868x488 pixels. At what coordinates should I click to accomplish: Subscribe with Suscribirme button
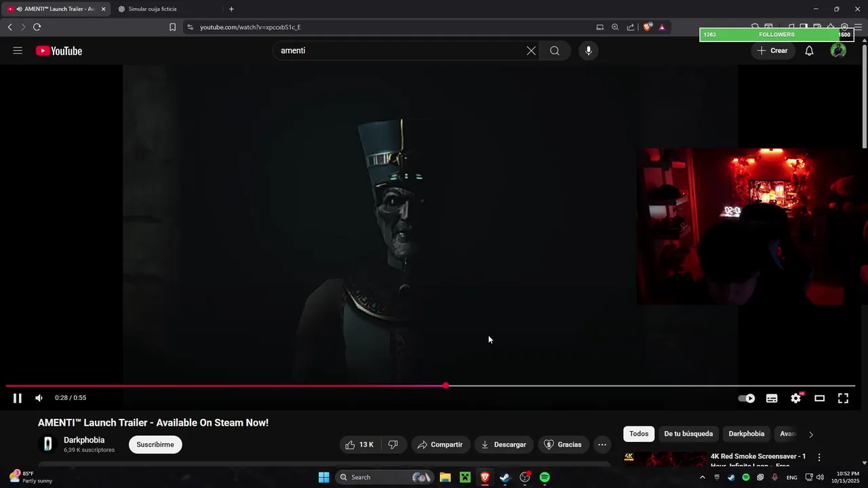point(155,445)
